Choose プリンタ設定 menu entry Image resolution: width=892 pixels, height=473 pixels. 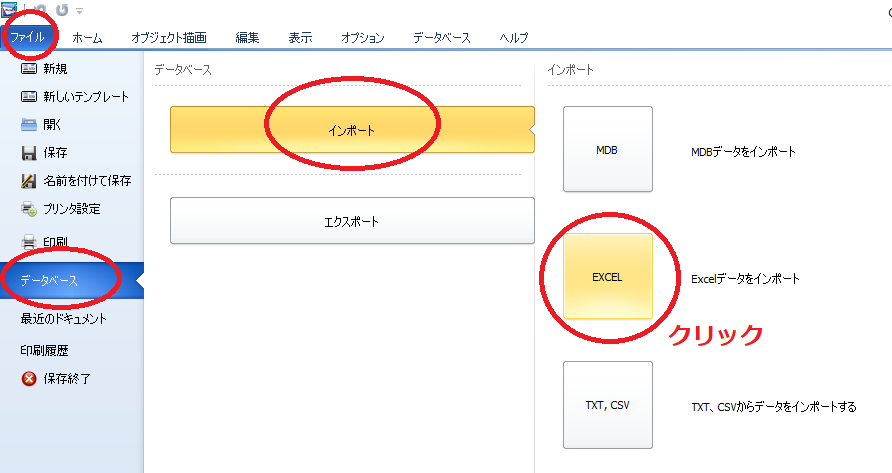pyautogui.click(x=72, y=209)
